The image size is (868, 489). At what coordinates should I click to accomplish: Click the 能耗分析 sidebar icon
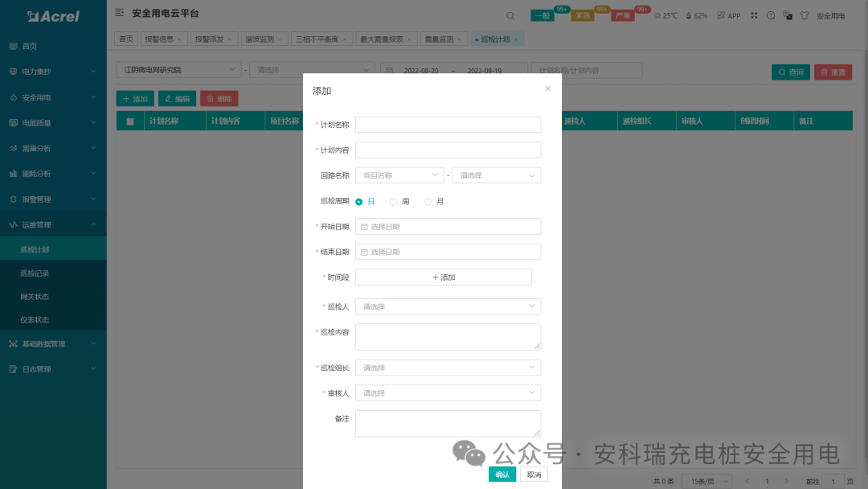14,174
